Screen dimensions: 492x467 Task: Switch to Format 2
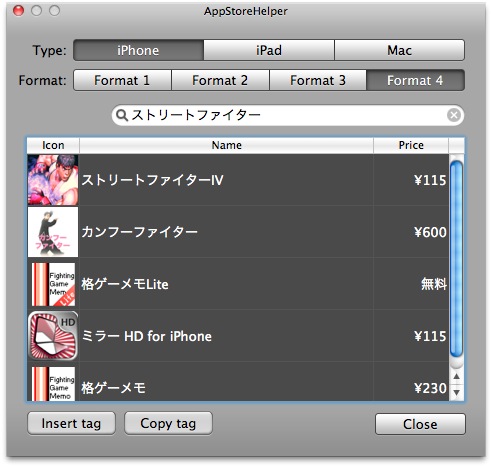click(x=220, y=80)
